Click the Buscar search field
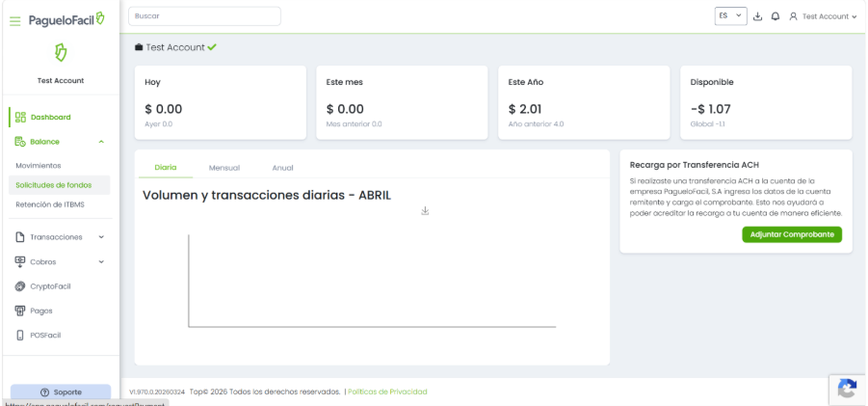Screen dimensions: 868x406 coord(204,16)
